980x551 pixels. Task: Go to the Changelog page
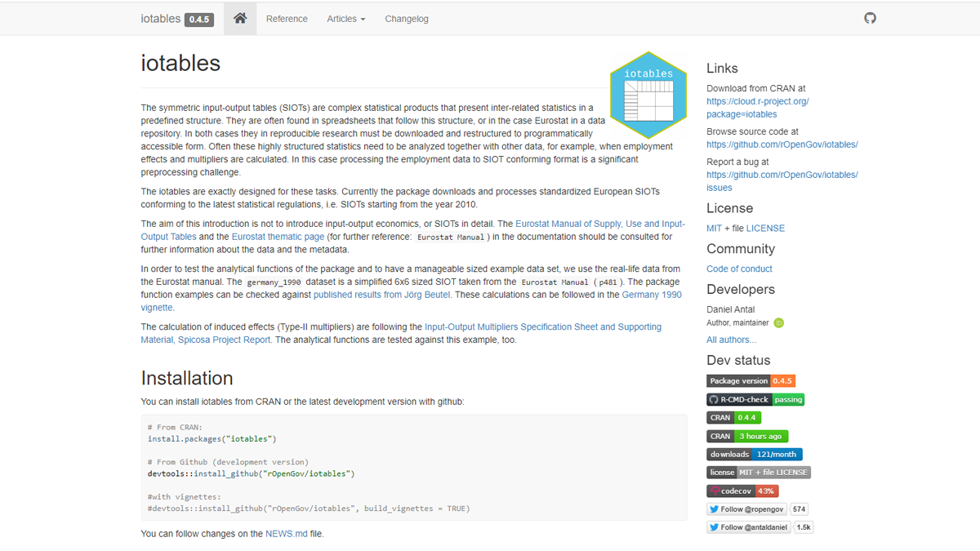click(x=406, y=19)
